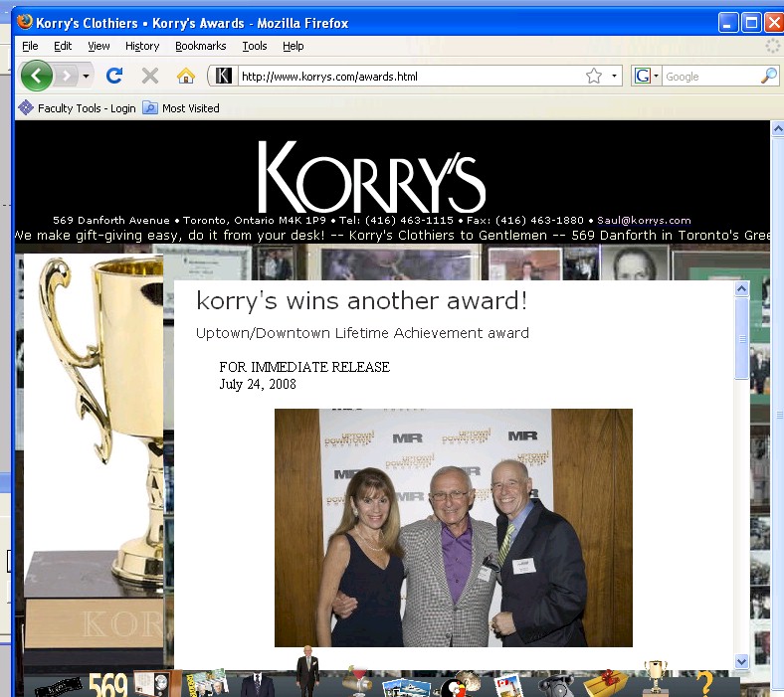The width and height of the screenshot is (784, 697).
Task: Click the article panel scrollbar thumb
Action: click(741, 338)
